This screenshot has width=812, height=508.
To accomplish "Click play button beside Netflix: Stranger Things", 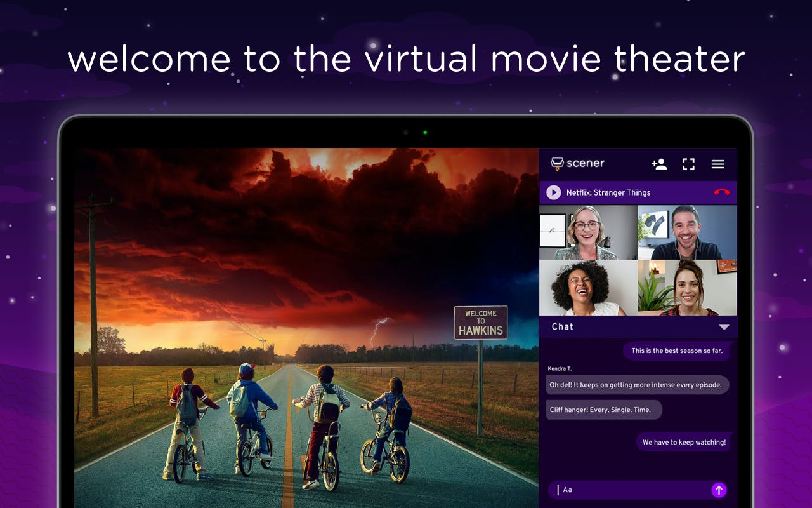I will pyautogui.click(x=554, y=192).
